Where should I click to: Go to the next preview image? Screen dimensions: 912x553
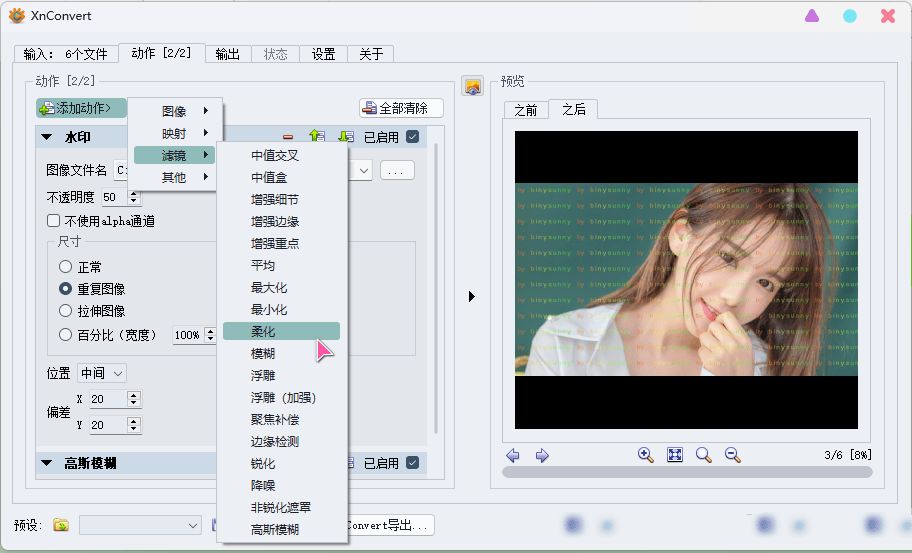[x=542, y=455]
